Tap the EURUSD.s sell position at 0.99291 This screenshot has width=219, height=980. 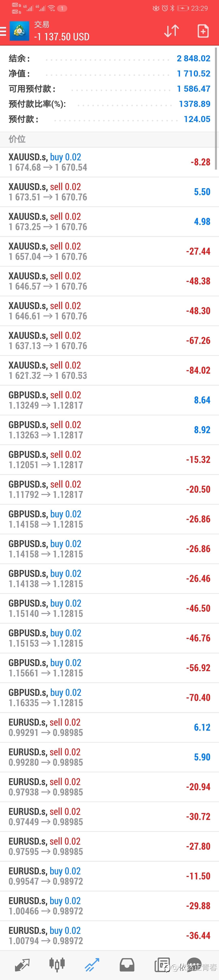pyautogui.click(x=109, y=727)
